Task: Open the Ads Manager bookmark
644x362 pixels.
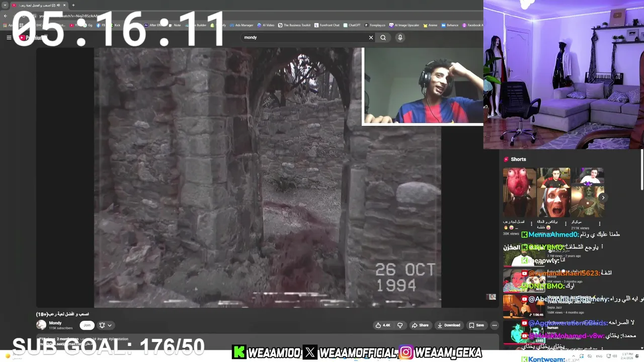Action: pos(242,25)
